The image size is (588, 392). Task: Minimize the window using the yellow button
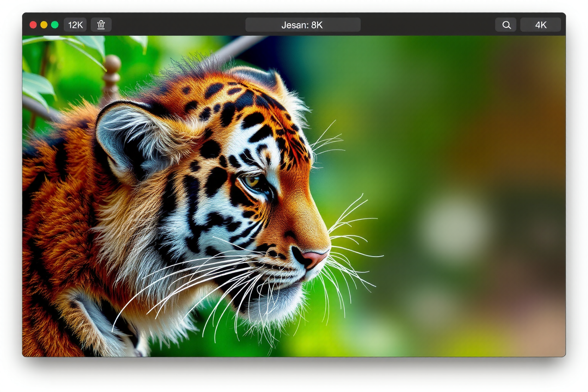[44, 25]
